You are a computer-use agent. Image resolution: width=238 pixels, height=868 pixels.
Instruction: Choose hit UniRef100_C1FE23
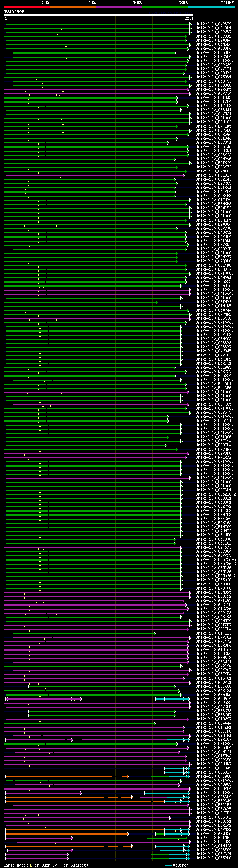coord(213,633)
